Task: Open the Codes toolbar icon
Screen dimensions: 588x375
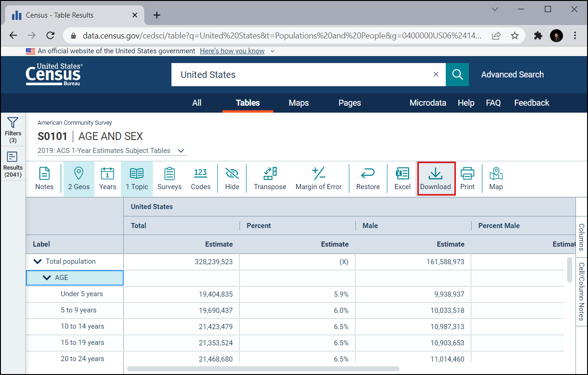Action: pyautogui.click(x=200, y=178)
